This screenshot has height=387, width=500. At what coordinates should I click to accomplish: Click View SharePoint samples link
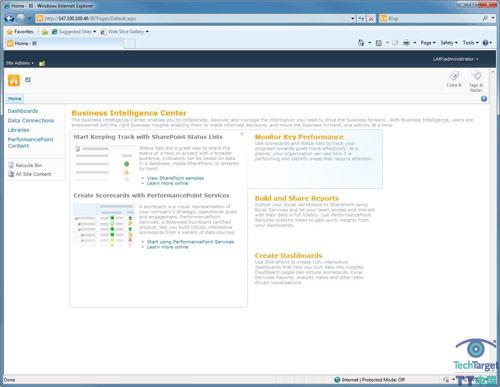(175, 178)
